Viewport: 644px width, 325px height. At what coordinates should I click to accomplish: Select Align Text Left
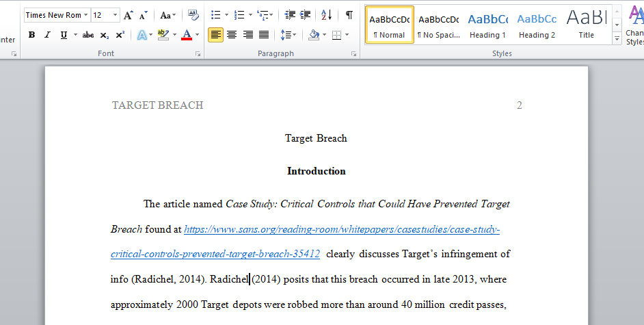[215, 35]
